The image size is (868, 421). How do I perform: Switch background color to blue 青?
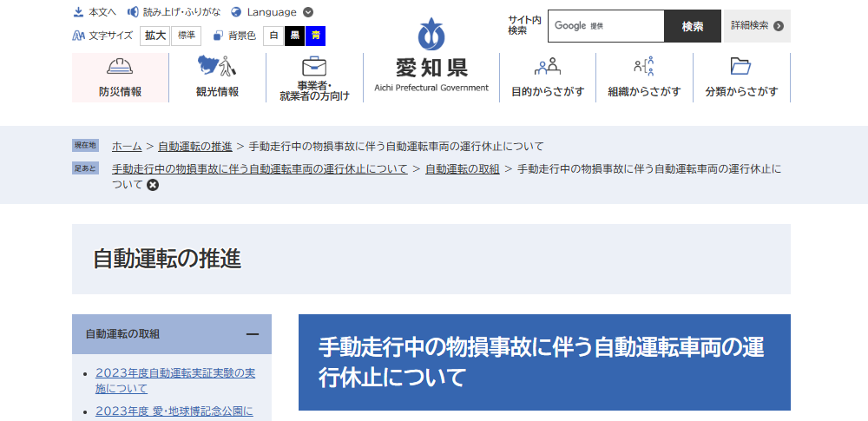(316, 36)
